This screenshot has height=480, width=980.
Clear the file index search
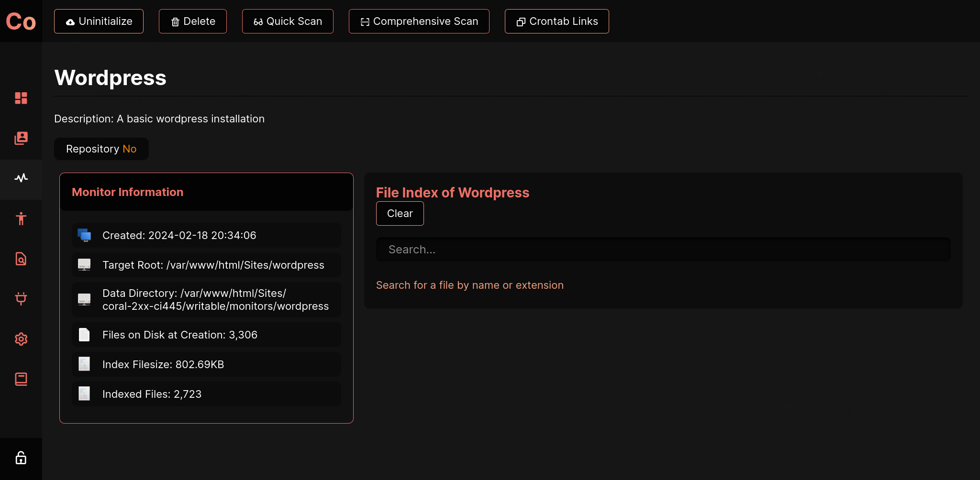click(x=400, y=214)
